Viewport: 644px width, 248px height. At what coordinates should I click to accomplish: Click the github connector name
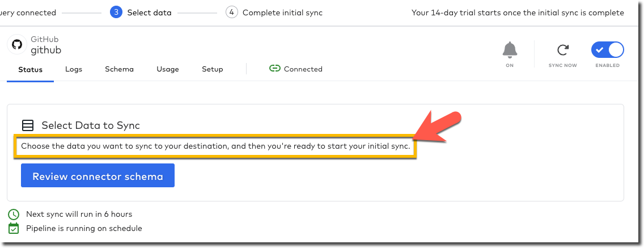46,50
